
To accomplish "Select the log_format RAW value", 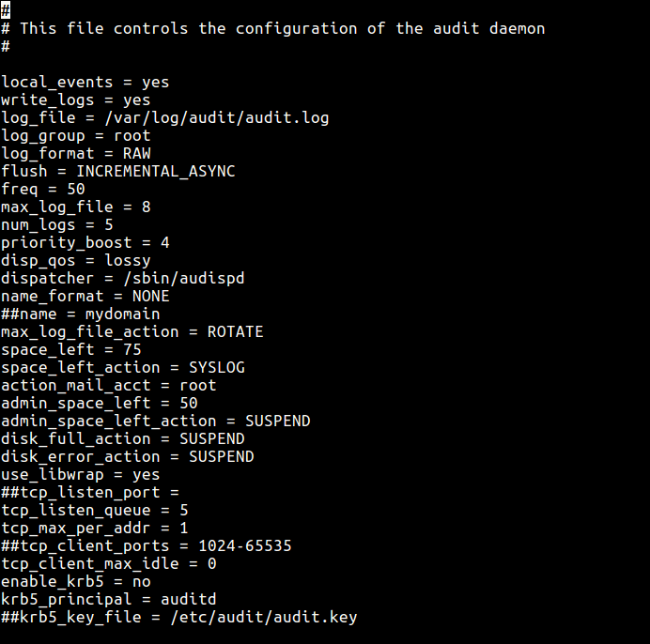I will pos(136,153).
